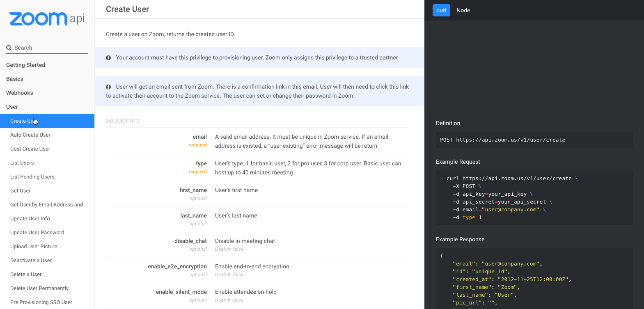
Task: Collapse the User section
Action: tap(12, 107)
